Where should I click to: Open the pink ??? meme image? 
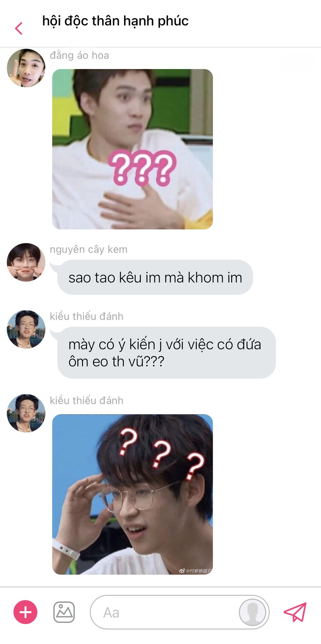pos(132,149)
